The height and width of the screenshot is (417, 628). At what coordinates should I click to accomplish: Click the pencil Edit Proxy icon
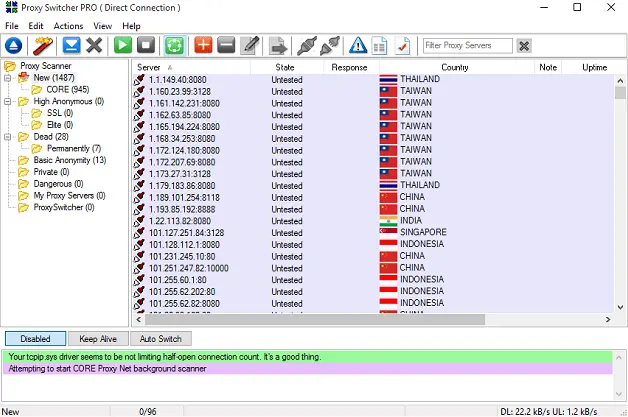coord(250,46)
